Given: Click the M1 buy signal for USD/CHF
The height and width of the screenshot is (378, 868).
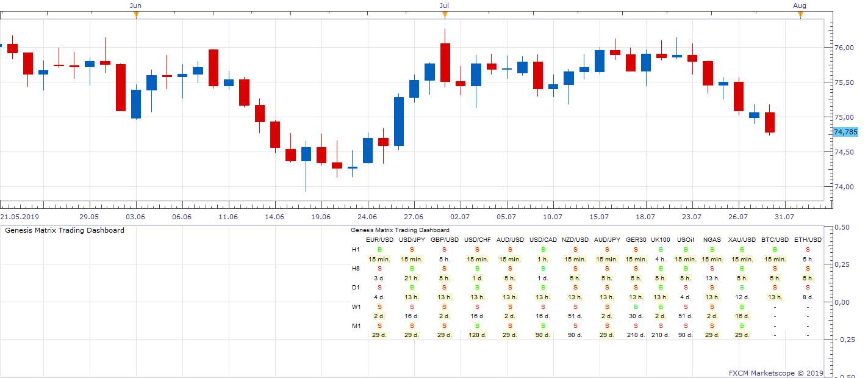Looking at the screenshot, I should point(477,325).
